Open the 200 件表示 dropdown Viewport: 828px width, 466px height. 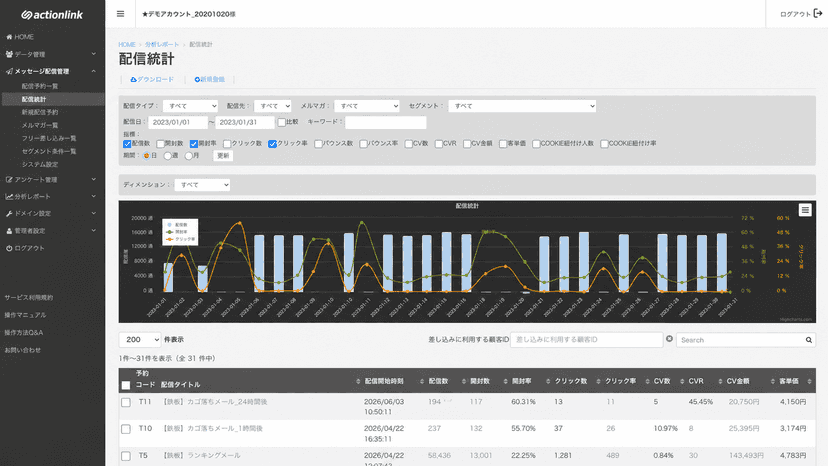(x=140, y=340)
